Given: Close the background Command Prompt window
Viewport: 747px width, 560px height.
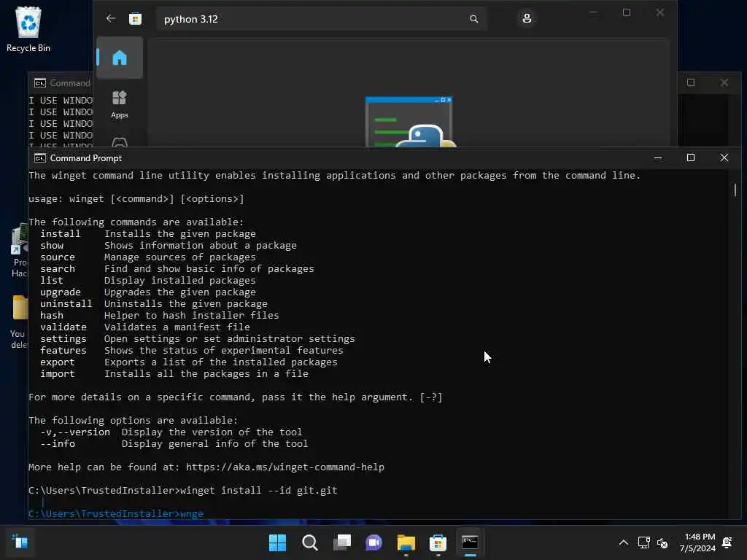Looking at the screenshot, I should pyautogui.click(x=724, y=83).
